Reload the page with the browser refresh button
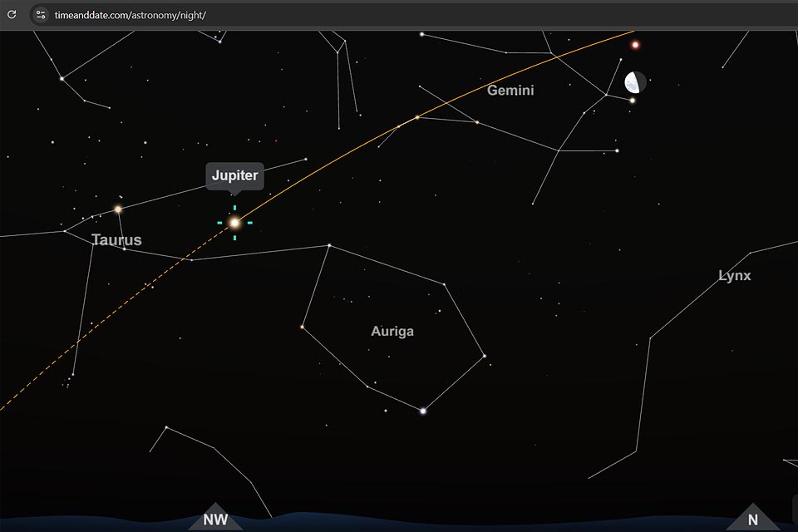798x532 pixels. click(x=12, y=14)
